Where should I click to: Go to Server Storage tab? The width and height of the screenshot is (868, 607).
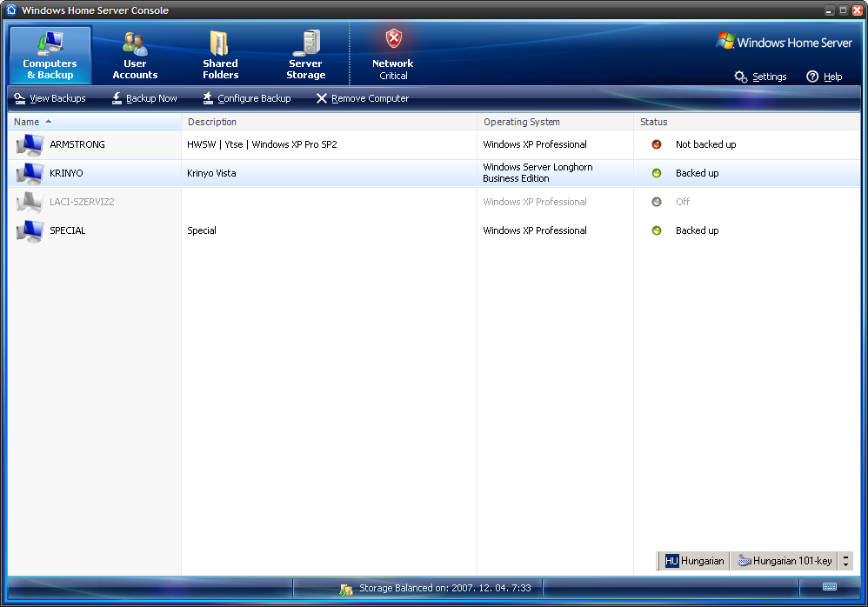click(x=305, y=56)
